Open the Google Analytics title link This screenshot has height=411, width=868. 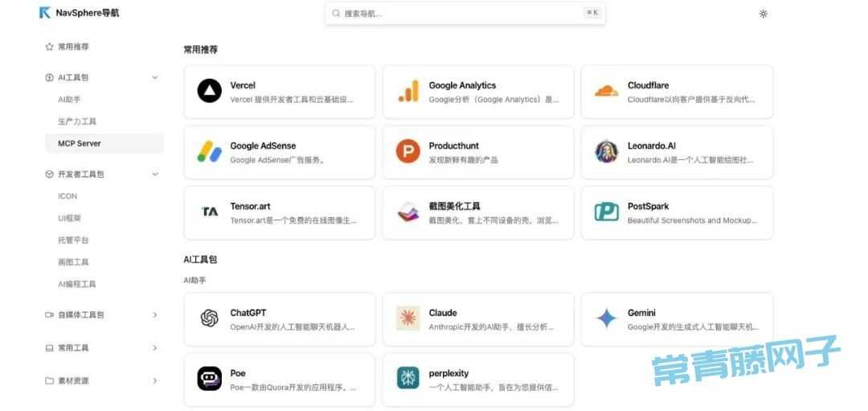tap(462, 85)
